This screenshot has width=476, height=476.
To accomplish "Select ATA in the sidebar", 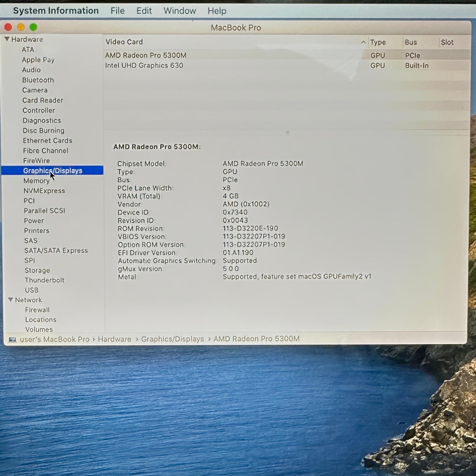I will coord(28,49).
